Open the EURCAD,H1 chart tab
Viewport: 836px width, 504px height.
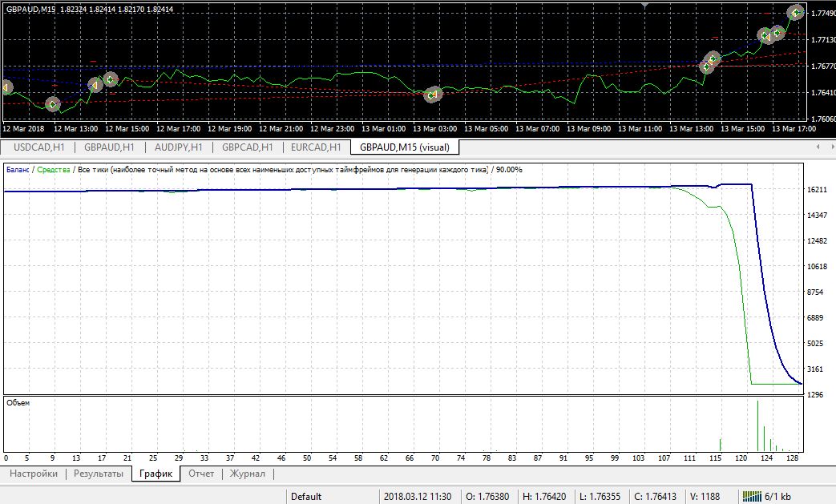point(316,147)
